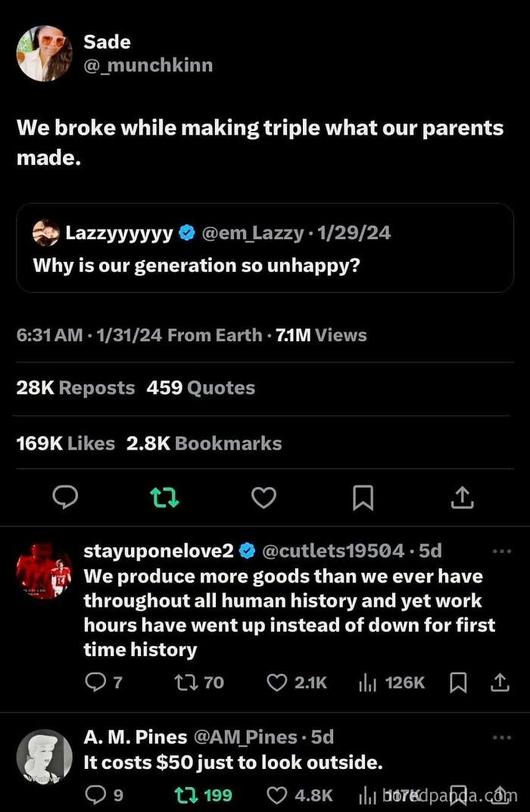Undo repost on Sade's tweet
This screenshot has height=812, width=530.
pyautogui.click(x=164, y=497)
